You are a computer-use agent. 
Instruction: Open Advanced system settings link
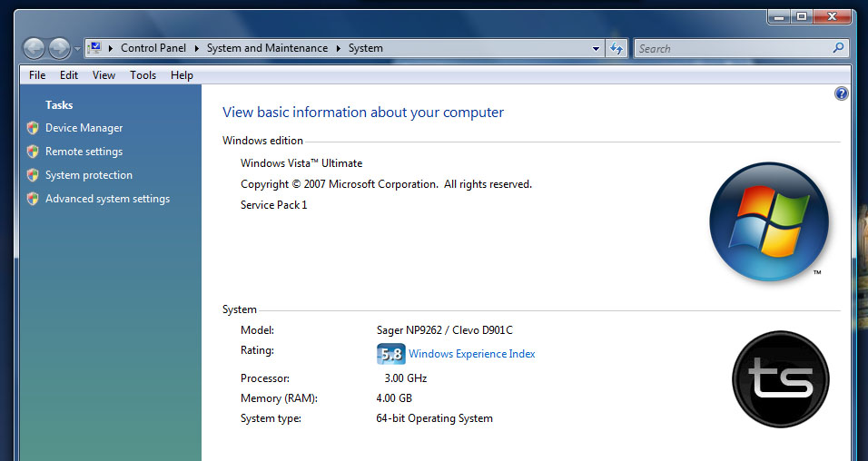click(x=107, y=199)
